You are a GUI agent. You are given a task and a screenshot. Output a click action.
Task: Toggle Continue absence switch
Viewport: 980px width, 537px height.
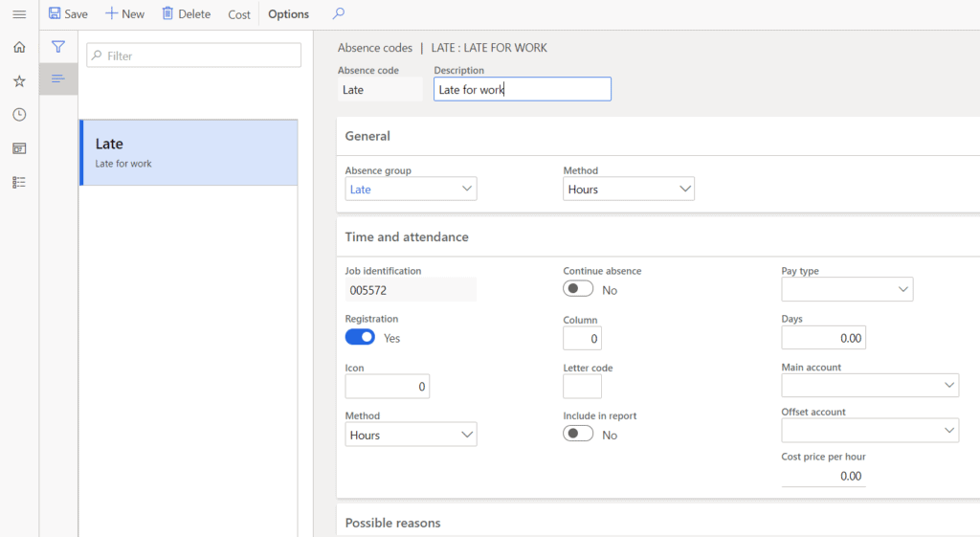[x=578, y=289]
